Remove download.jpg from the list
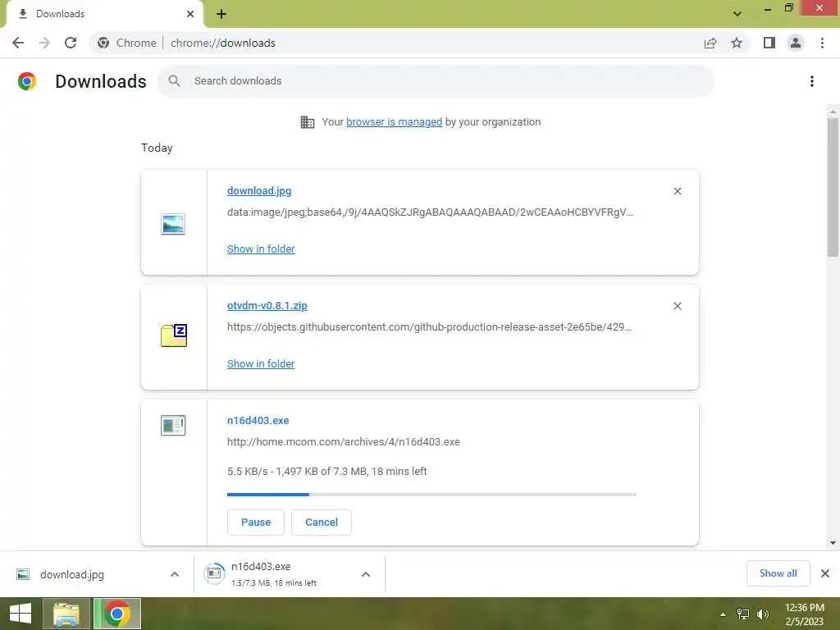The image size is (840, 630). 677,191
